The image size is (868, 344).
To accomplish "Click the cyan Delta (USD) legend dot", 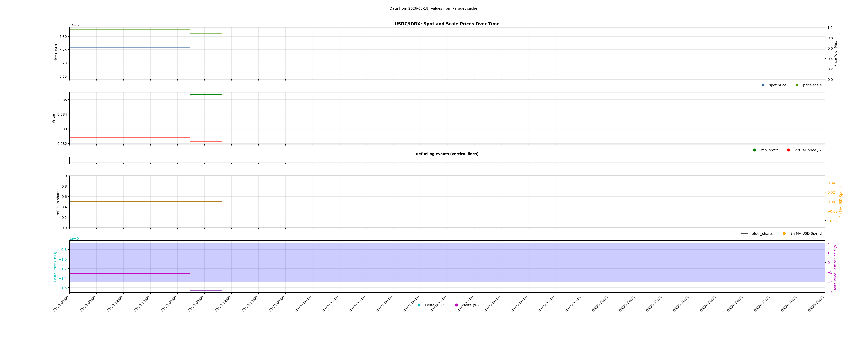I will coord(419,305).
